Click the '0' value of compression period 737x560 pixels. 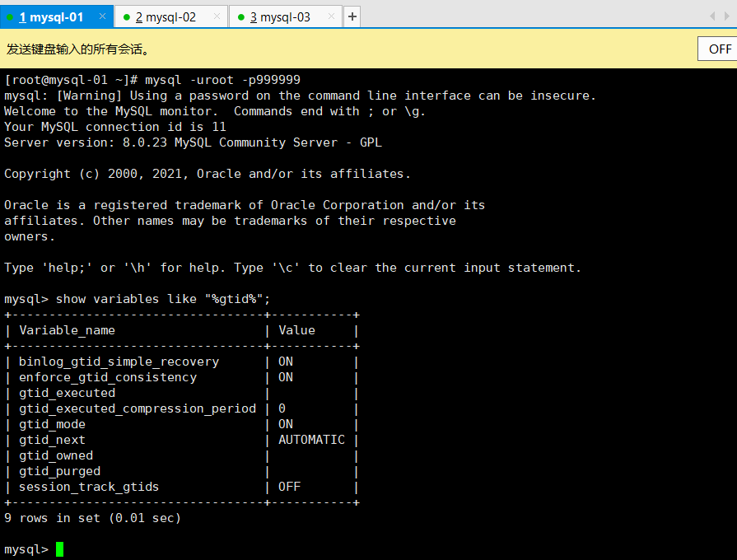coord(282,408)
